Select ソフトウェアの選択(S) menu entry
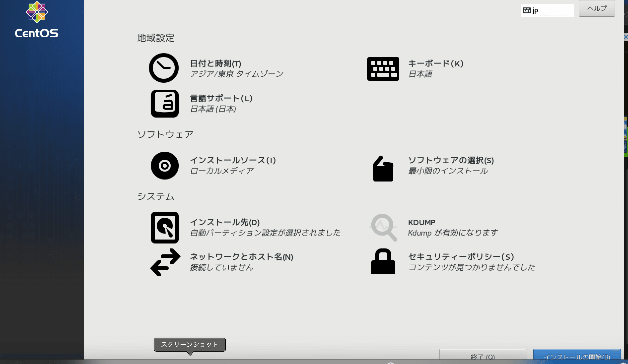 coord(451,160)
